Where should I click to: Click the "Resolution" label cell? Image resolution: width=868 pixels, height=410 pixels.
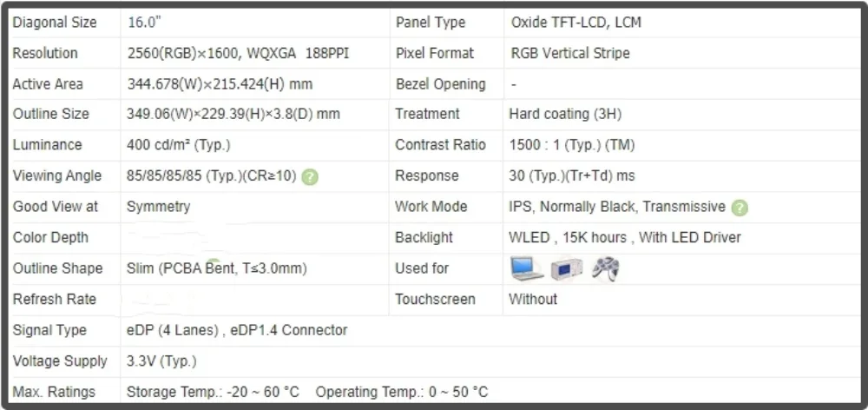[x=45, y=53]
